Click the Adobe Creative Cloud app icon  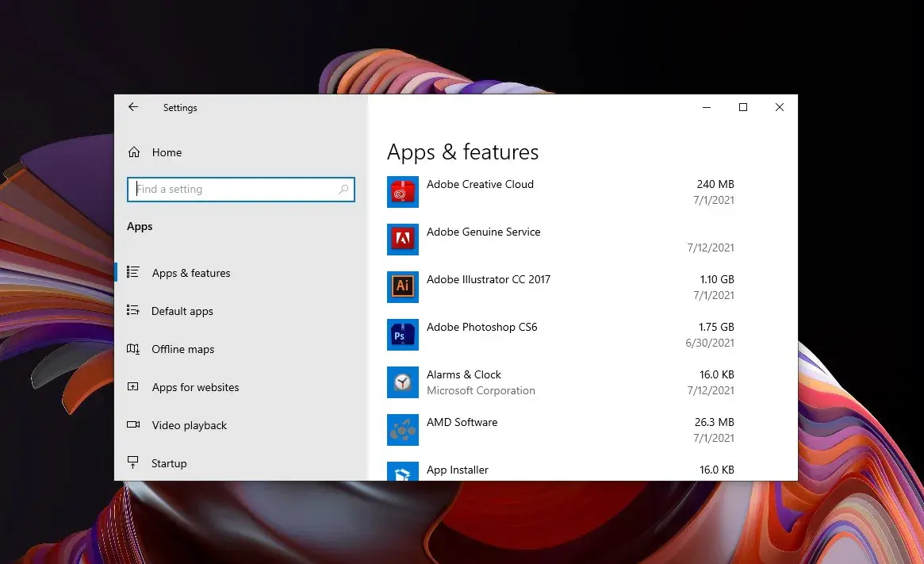click(x=402, y=192)
